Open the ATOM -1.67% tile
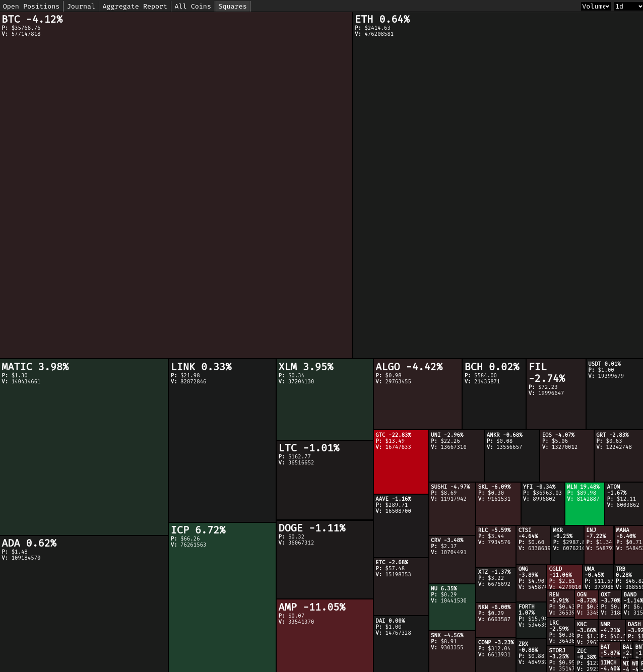This screenshot has width=643, height=672. [x=624, y=504]
